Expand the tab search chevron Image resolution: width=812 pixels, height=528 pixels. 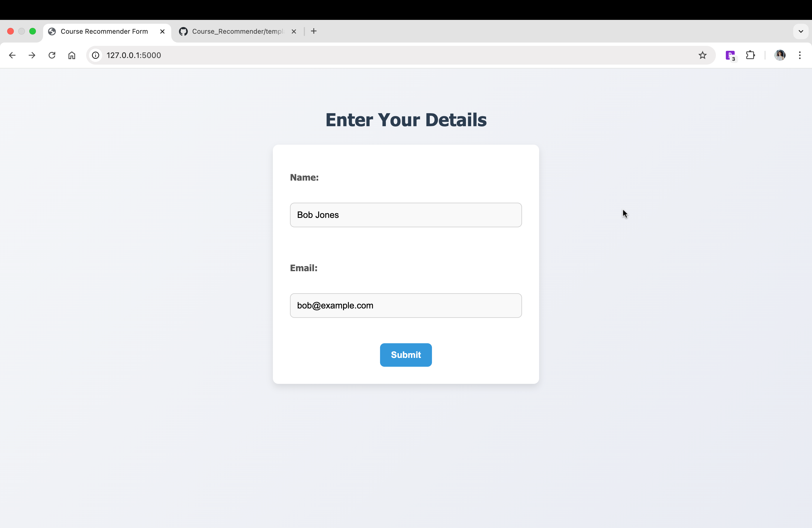[x=801, y=31]
